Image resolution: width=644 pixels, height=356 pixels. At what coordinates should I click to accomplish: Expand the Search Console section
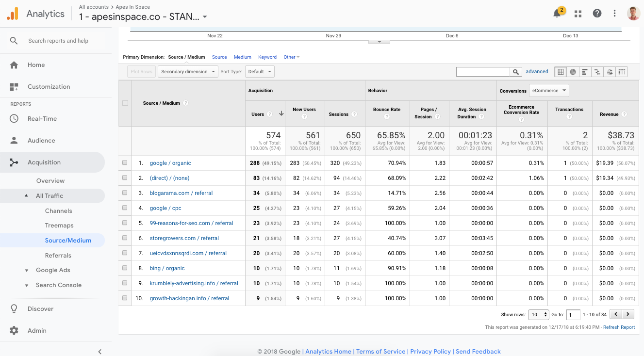[26, 286]
